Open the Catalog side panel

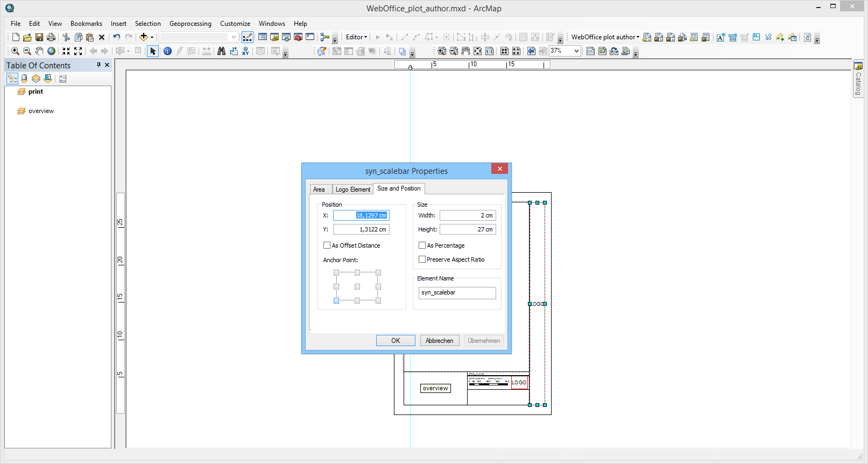point(858,79)
